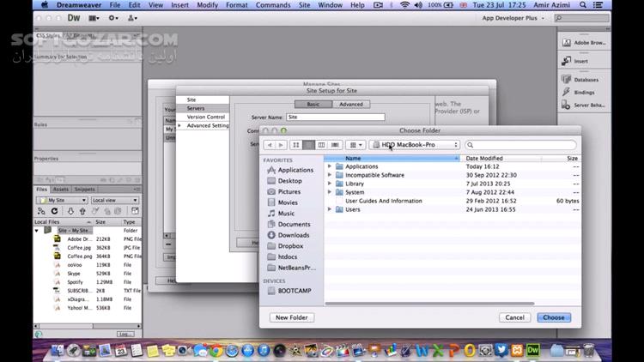Select Desktop in Favorites sidebar

pyautogui.click(x=284, y=181)
